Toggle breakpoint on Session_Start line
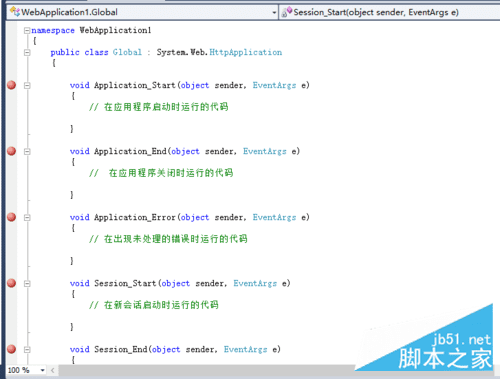This screenshot has width=500, height=379. click(x=12, y=283)
